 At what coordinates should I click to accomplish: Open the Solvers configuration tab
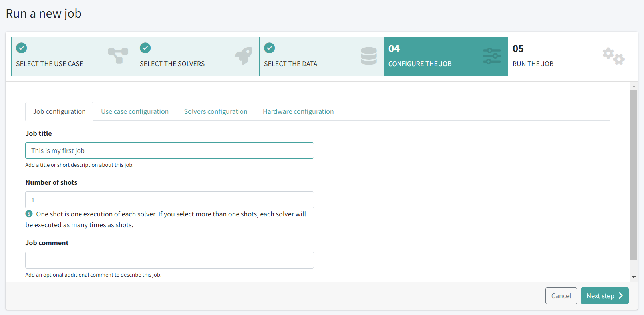[216, 111]
